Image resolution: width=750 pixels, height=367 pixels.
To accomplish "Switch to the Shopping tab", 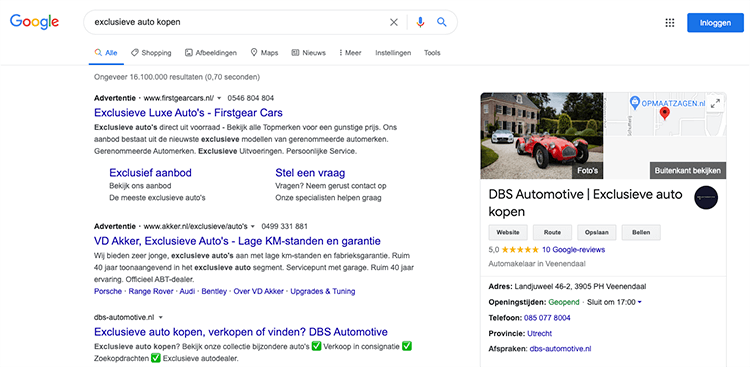I will tap(151, 53).
